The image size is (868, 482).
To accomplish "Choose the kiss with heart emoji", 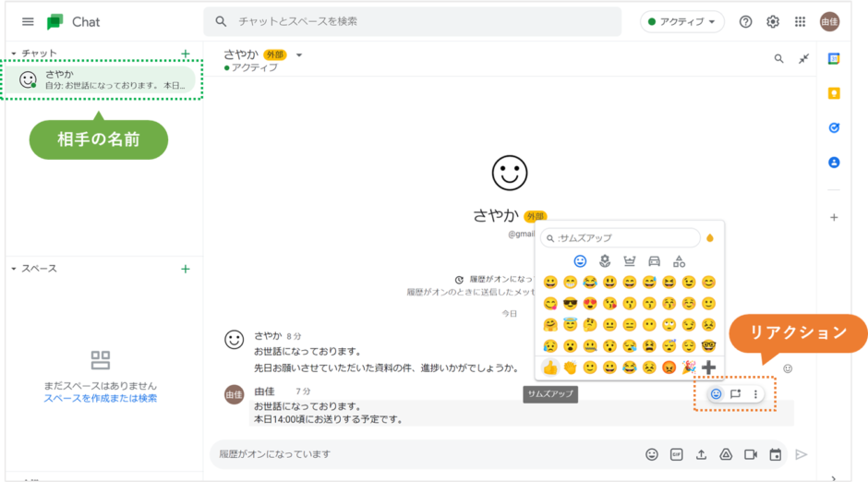I will [x=609, y=303].
